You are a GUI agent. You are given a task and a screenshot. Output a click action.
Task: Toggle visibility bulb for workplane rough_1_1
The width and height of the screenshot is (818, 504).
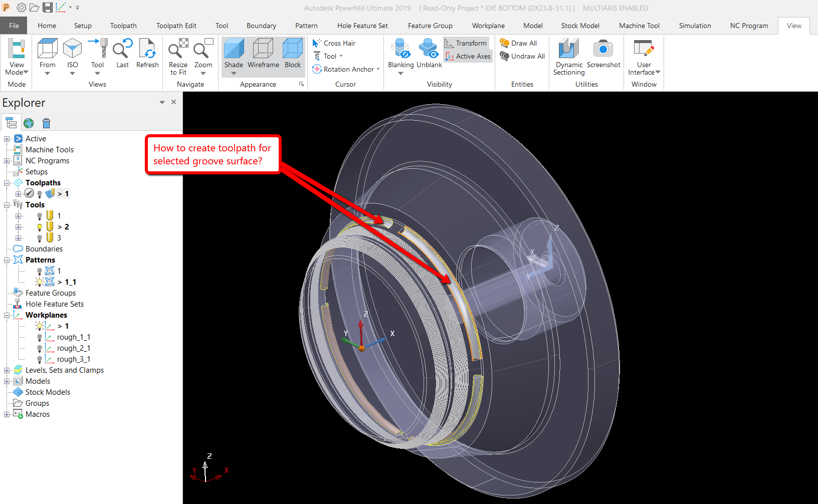[39, 337]
